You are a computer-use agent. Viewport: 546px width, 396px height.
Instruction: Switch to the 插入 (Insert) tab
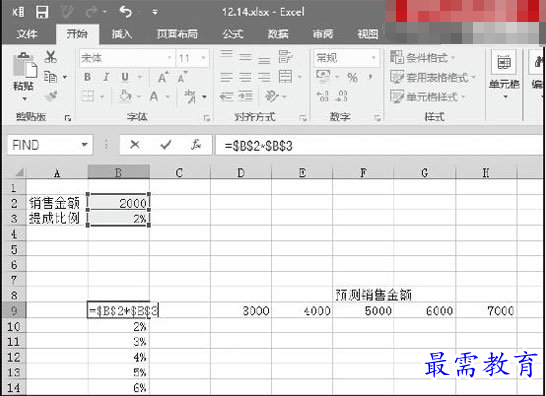point(122,34)
